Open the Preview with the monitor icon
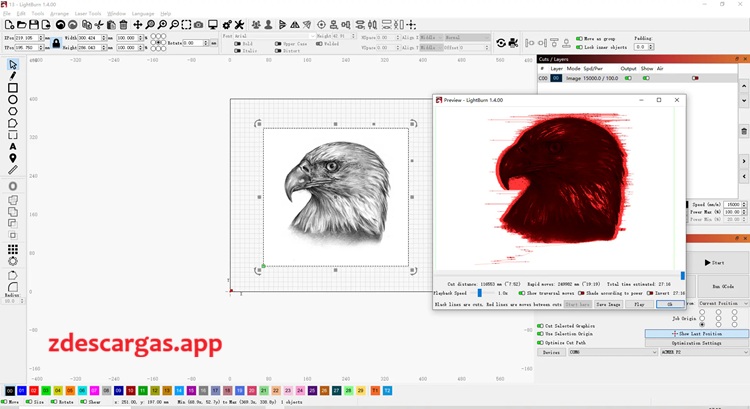The image size is (750, 409). [x=213, y=25]
